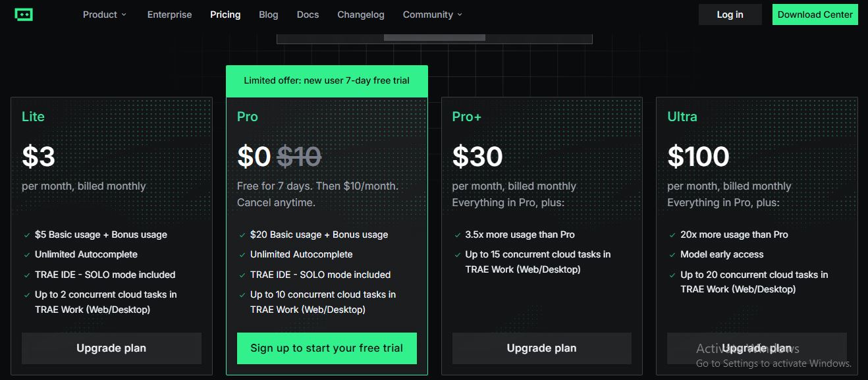Select the Pricing nav item
Viewport: 868px width, 380px height.
(225, 14)
